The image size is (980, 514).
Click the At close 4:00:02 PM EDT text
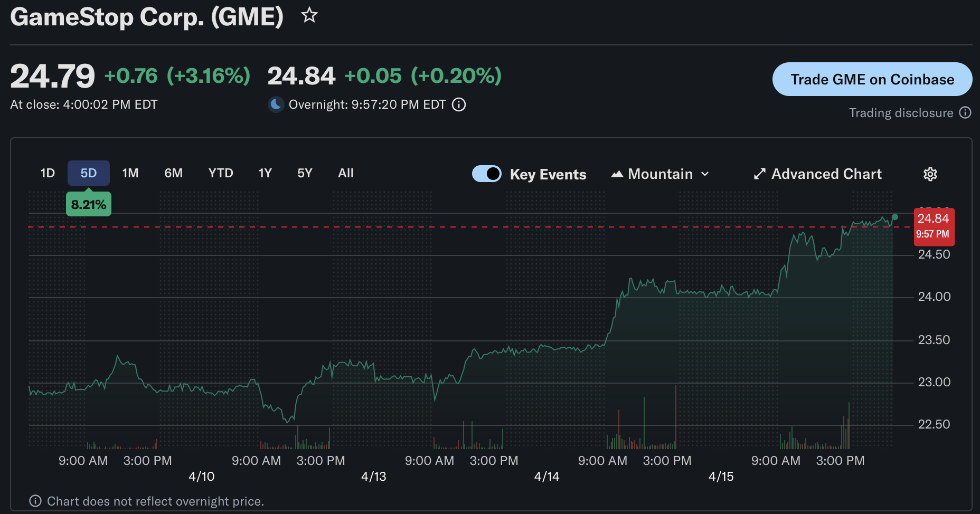pos(84,104)
